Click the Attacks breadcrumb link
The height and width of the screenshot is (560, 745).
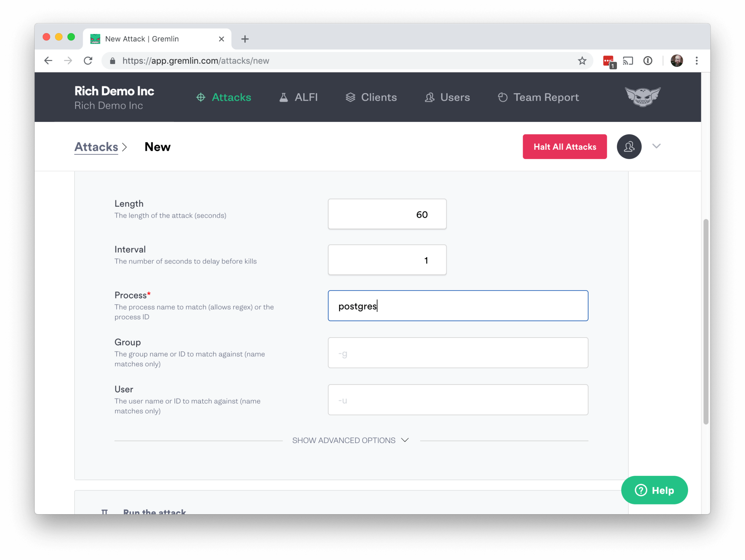(96, 146)
